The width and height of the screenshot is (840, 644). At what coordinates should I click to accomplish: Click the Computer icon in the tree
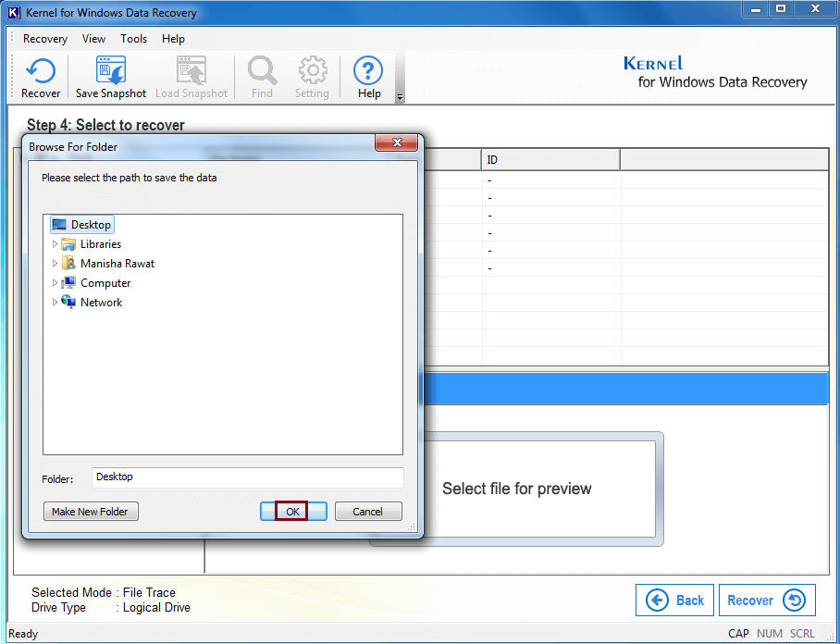point(68,283)
